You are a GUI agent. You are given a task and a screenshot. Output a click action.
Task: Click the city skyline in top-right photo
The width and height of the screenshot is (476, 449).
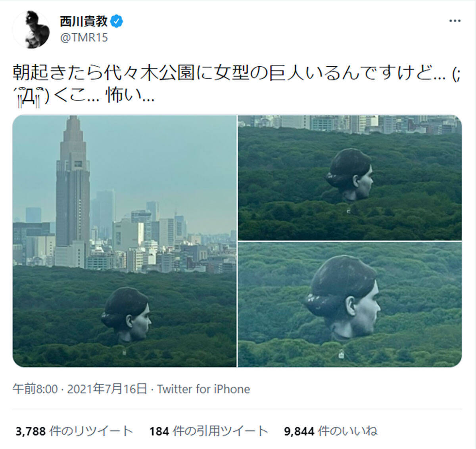tap(350, 124)
